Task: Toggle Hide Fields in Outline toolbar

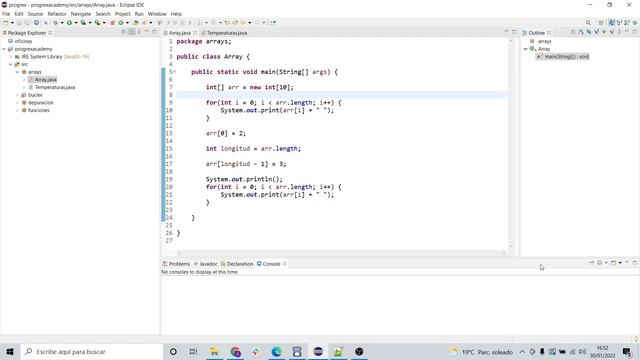Action: [x=589, y=32]
